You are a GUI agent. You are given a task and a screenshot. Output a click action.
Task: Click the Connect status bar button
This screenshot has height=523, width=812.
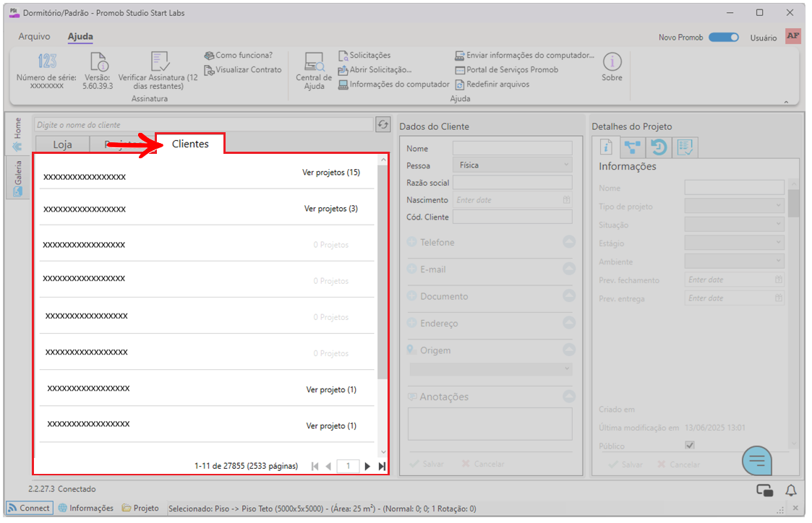pyautogui.click(x=29, y=508)
